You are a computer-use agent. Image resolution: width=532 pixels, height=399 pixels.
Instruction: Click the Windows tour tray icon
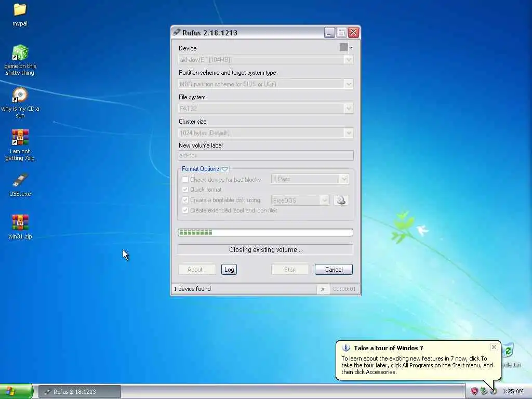click(x=494, y=391)
